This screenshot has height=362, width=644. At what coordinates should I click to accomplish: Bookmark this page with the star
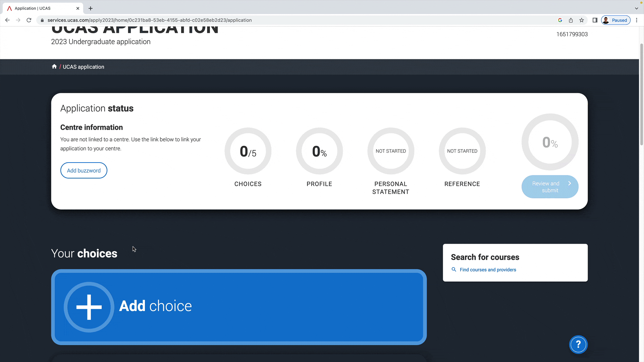coord(582,20)
